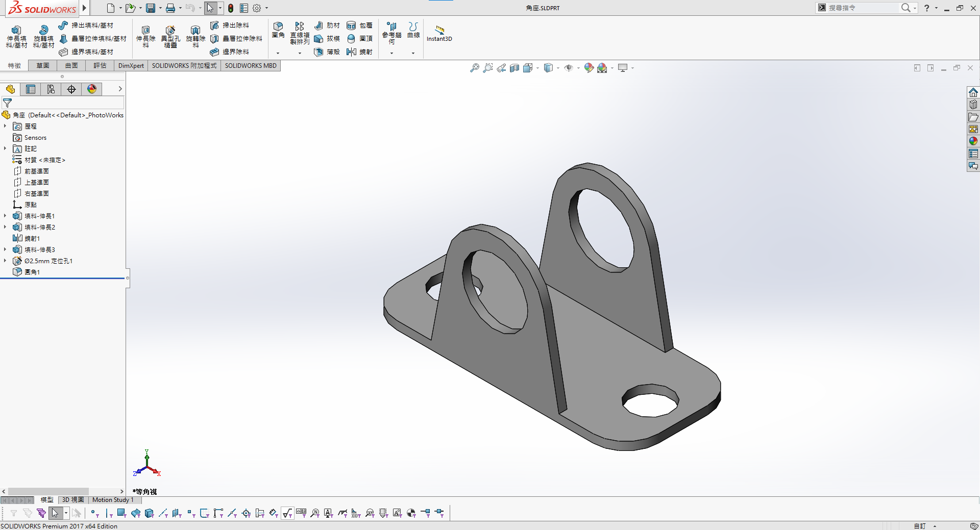Select the 旋轉除料 revolved cut tool

195,37
